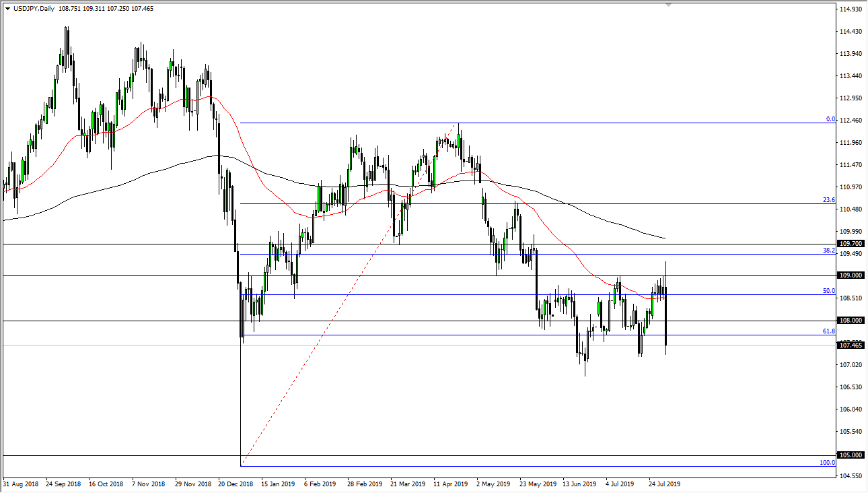Click the highlighted 107.465 current price tag
This screenshot has width=868, height=493.
[849, 346]
